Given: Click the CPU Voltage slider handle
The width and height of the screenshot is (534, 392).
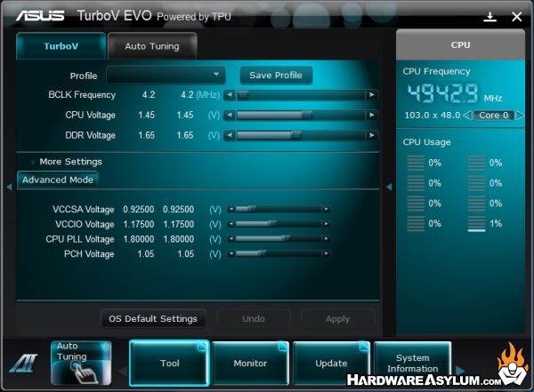Looking at the screenshot, I should point(307,116).
